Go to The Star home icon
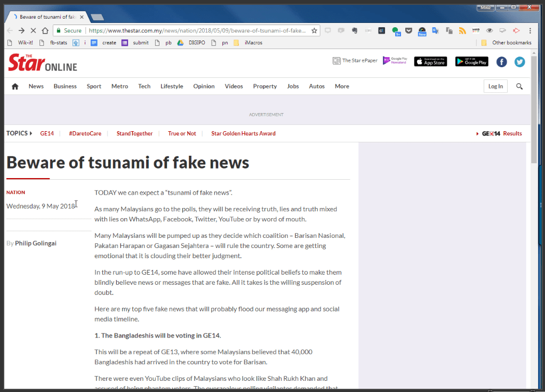 [15, 86]
